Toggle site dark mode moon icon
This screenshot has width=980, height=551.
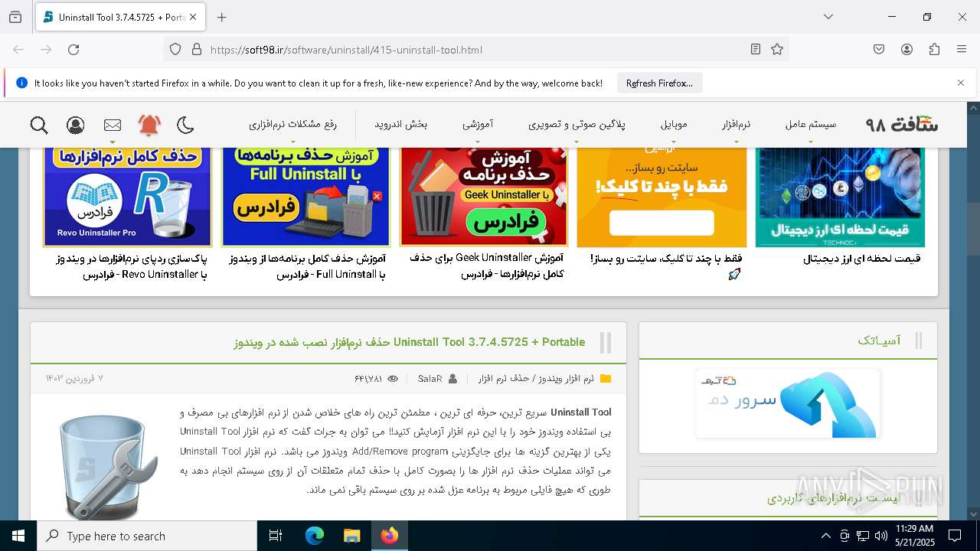[x=185, y=125]
